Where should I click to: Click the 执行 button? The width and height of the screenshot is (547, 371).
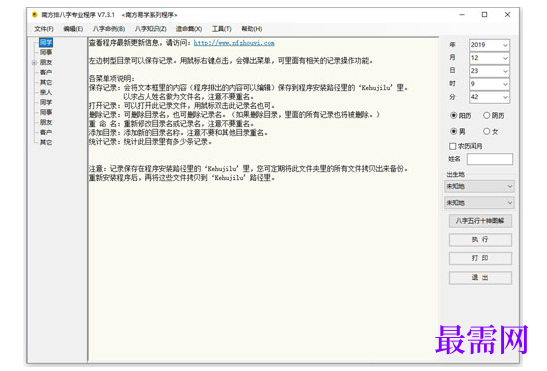(x=480, y=240)
